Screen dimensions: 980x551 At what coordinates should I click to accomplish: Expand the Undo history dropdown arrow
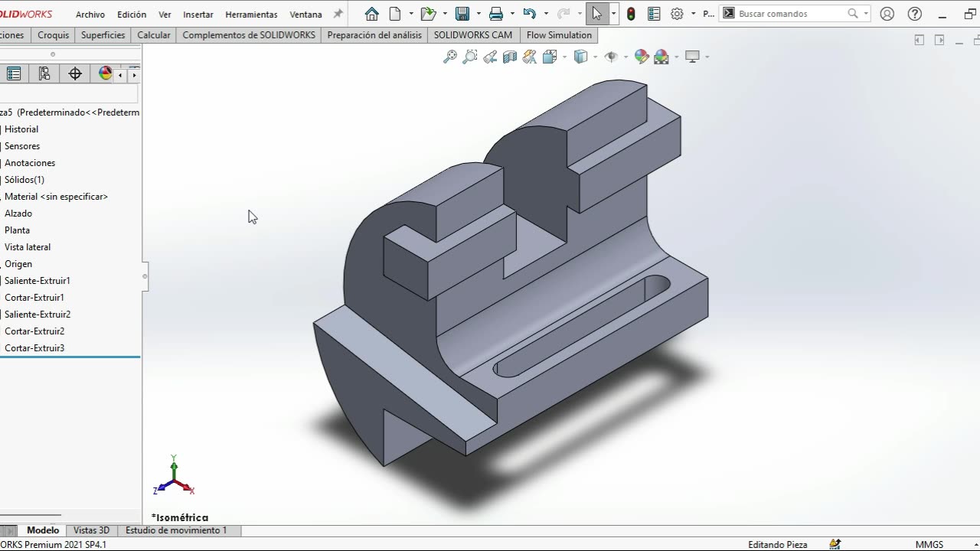click(x=545, y=14)
